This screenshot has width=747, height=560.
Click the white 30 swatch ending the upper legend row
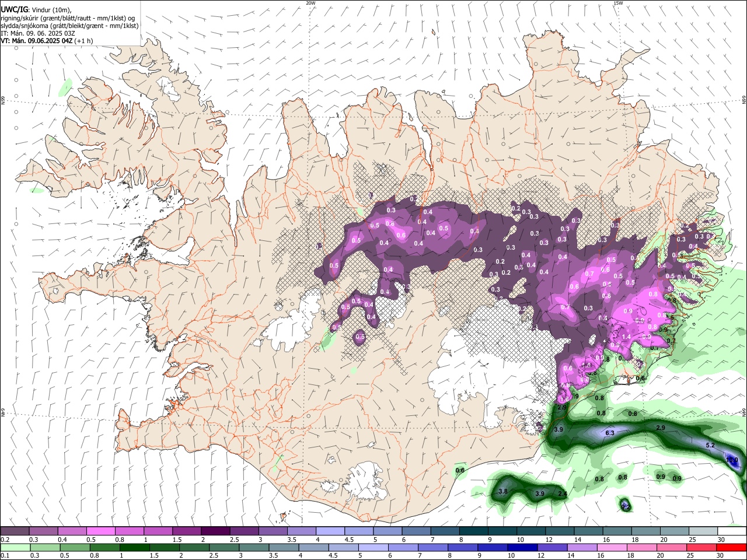coord(732,531)
